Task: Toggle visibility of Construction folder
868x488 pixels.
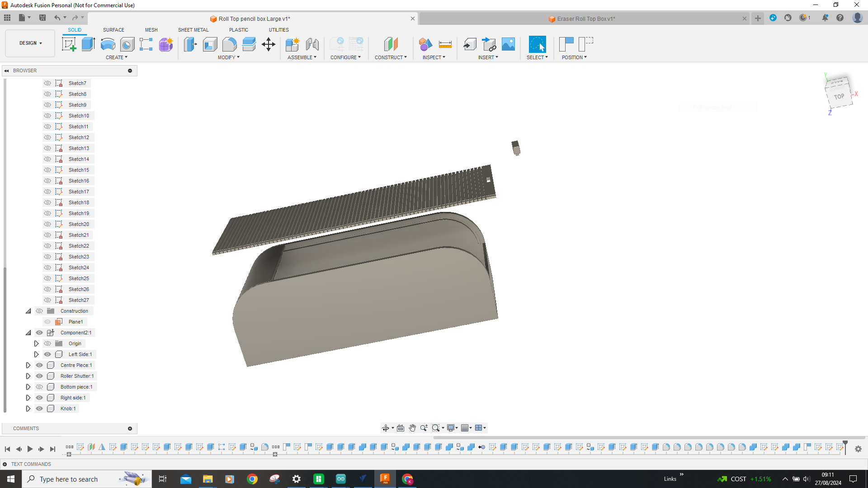Action: [x=39, y=311]
